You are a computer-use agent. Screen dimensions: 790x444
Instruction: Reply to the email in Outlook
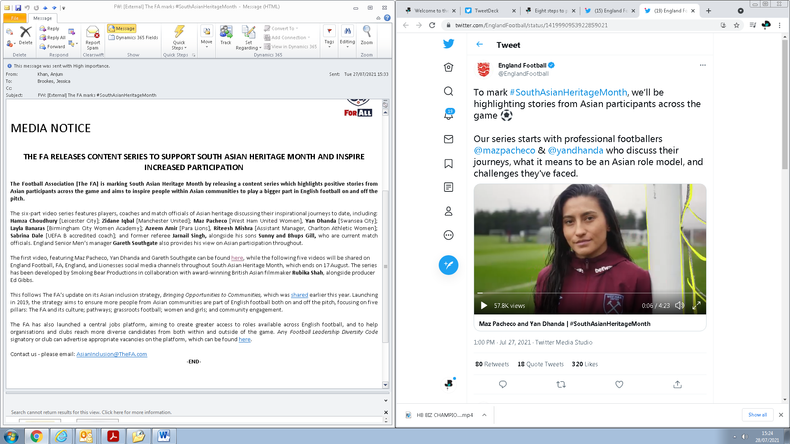49,29
